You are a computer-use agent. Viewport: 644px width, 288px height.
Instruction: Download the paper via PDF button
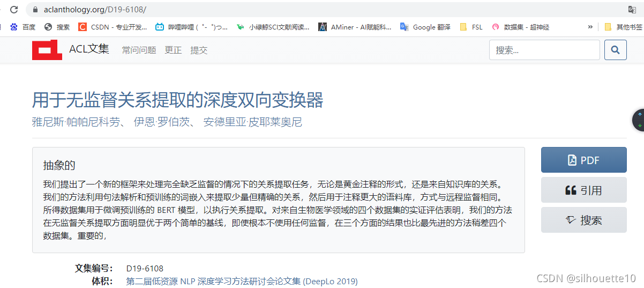click(583, 160)
